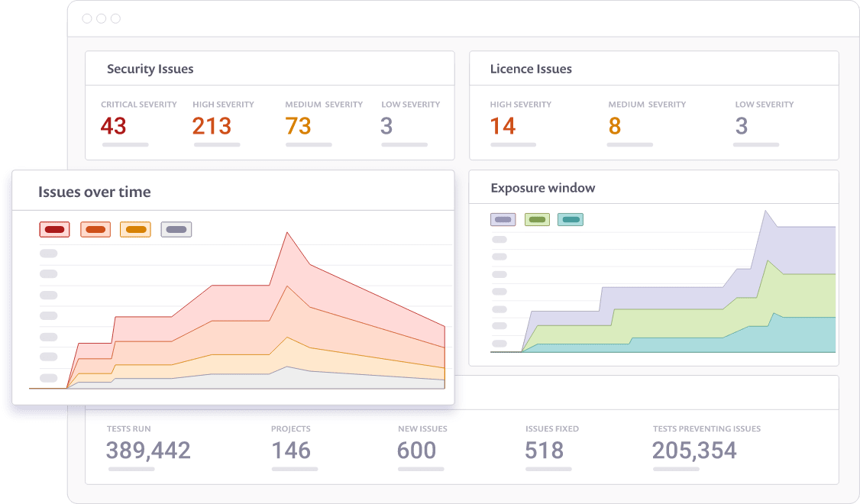Open Licence Low Severity count 3
The image size is (860, 504).
742,126
